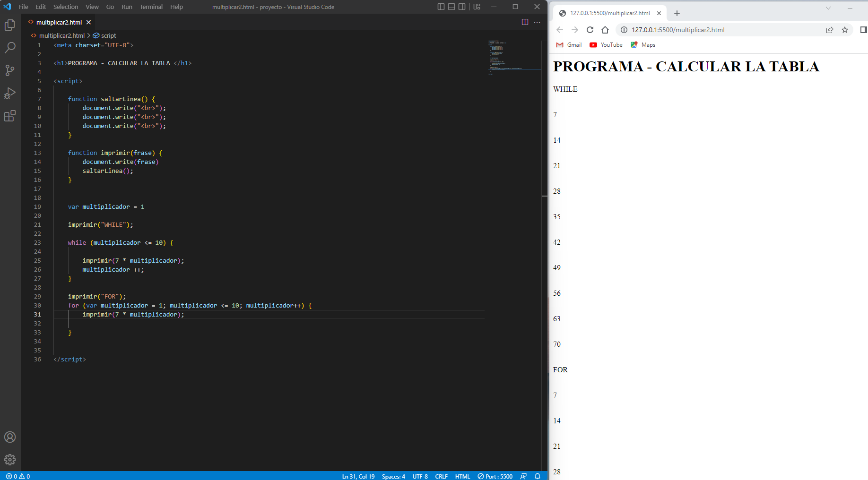The height and width of the screenshot is (480, 868).
Task: Open the browser tab search chevron
Action: (828, 8)
